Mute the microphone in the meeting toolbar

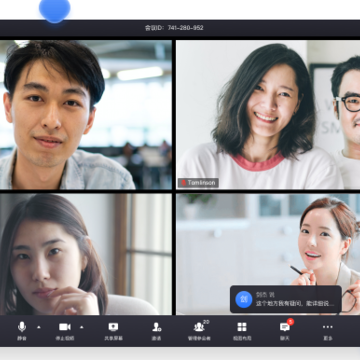tap(22, 331)
